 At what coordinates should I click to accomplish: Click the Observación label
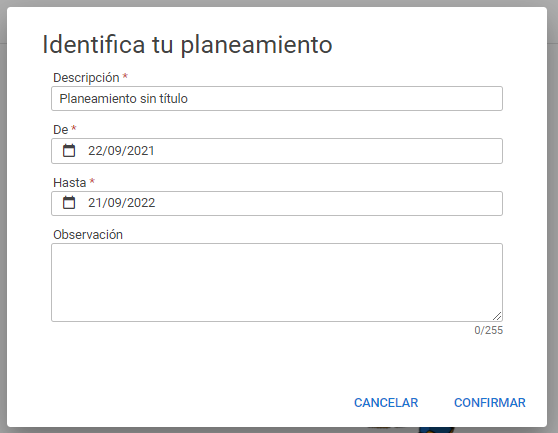tap(88, 234)
